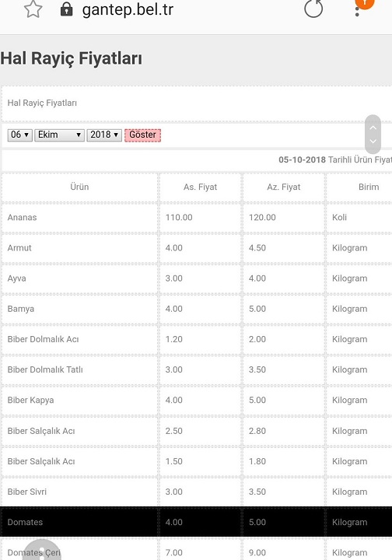This screenshot has width=392, height=560.
Task: Tap the down chevron on scroll handle
Action: coord(373,141)
